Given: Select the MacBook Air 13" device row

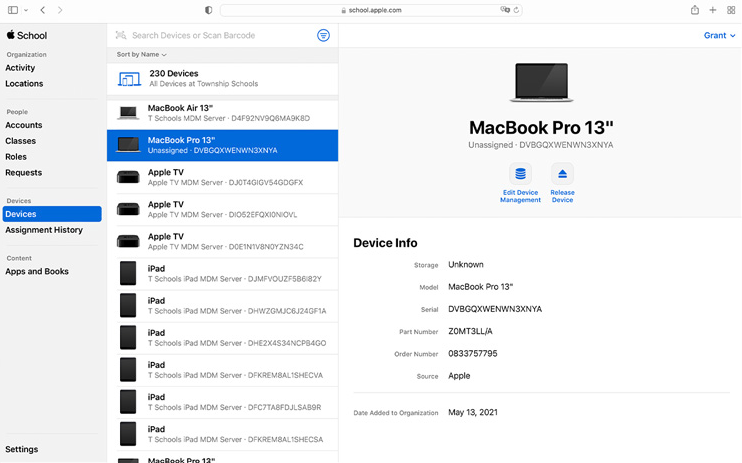Looking at the screenshot, I should 222,113.
